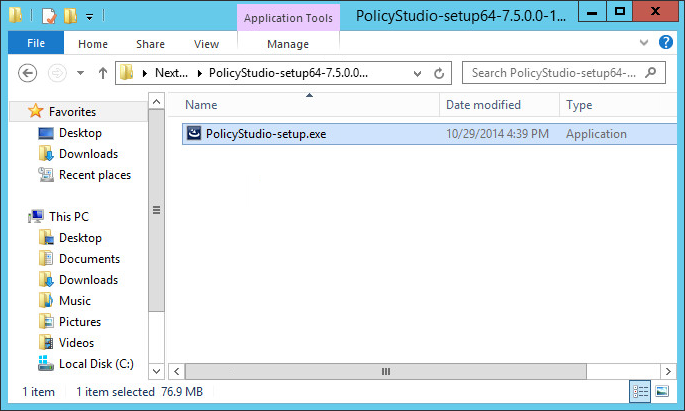
Task: Click the 1 item status bar text
Action: [x=38, y=392]
